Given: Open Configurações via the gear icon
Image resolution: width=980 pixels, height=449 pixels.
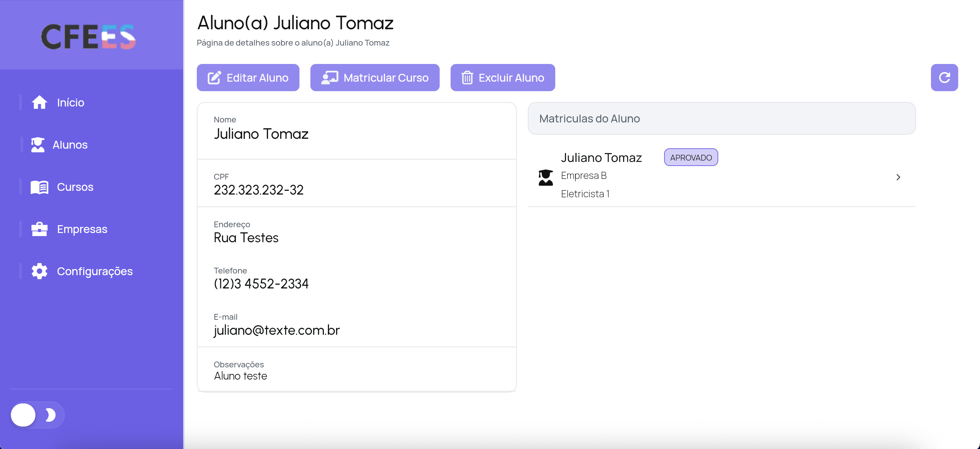Looking at the screenshot, I should point(39,271).
